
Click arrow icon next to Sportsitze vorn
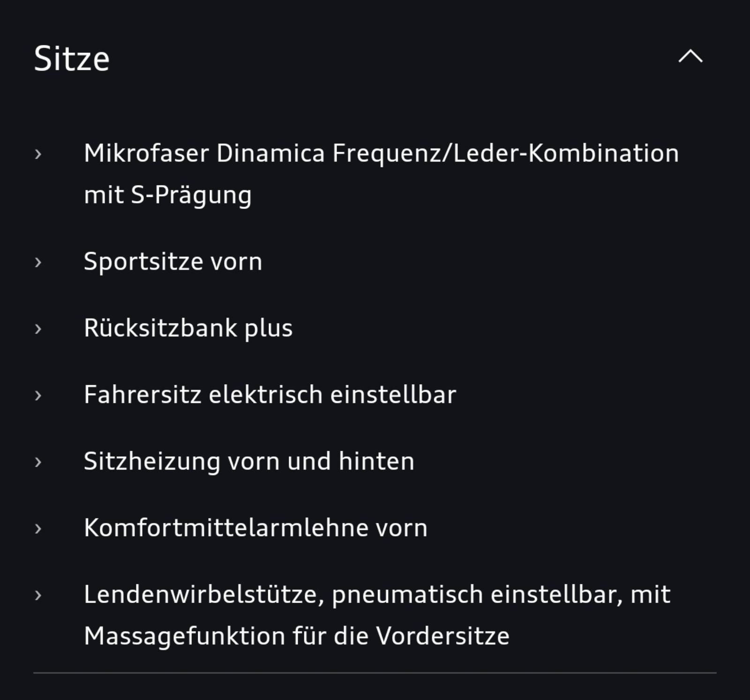click(38, 262)
